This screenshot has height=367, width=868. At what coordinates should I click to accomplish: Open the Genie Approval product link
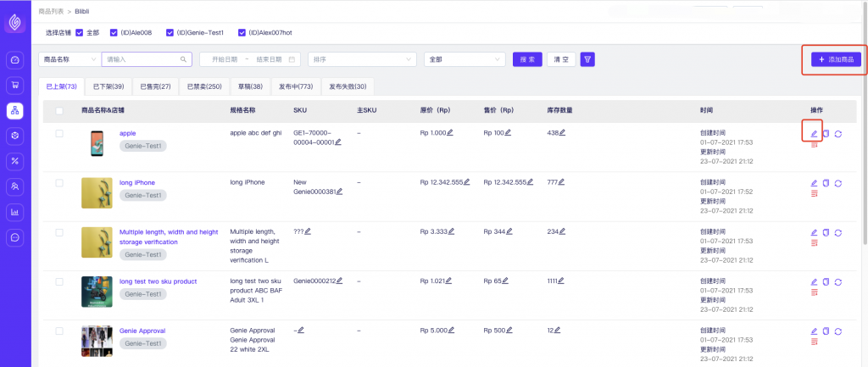pyautogui.click(x=142, y=331)
